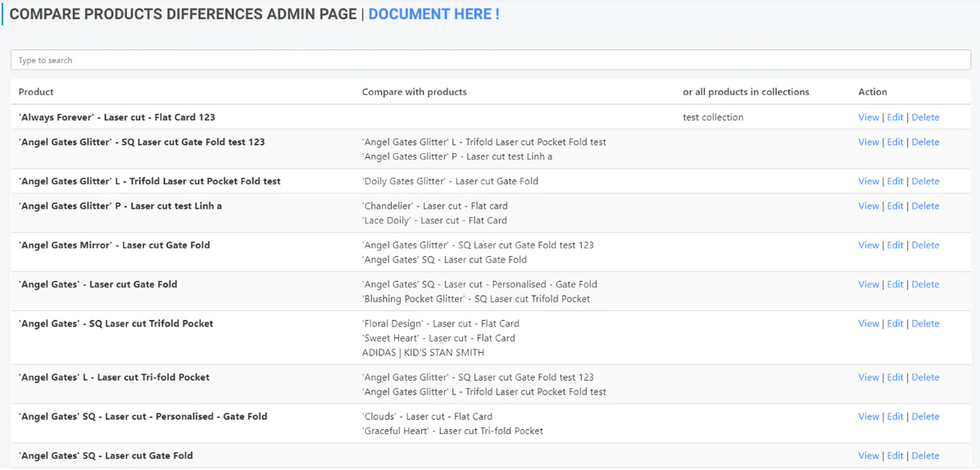Viewport: 980px width, 470px height.
Task: Edit the 'Always Forever' Flat Card 123 row
Action: click(895, 117)
